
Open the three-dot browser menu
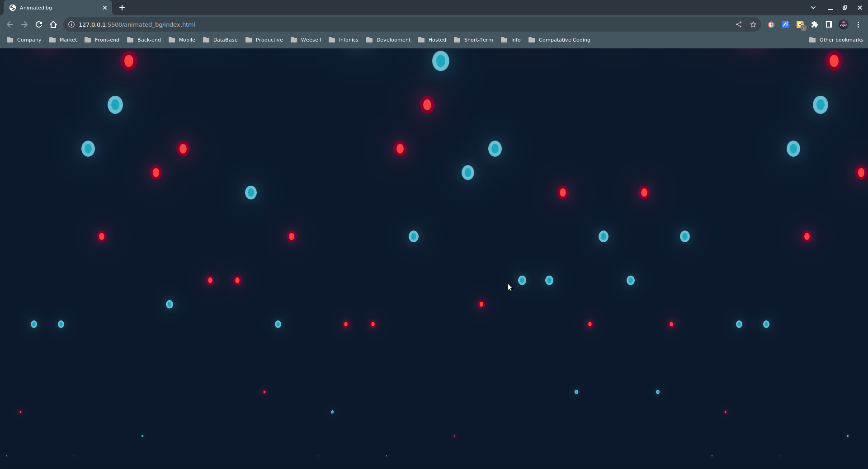coord(858,24)
